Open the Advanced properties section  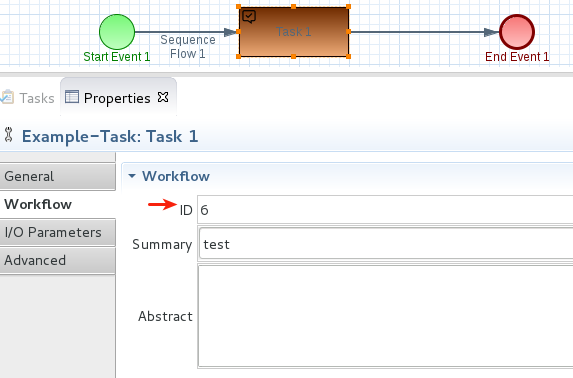tap(57, 260)
